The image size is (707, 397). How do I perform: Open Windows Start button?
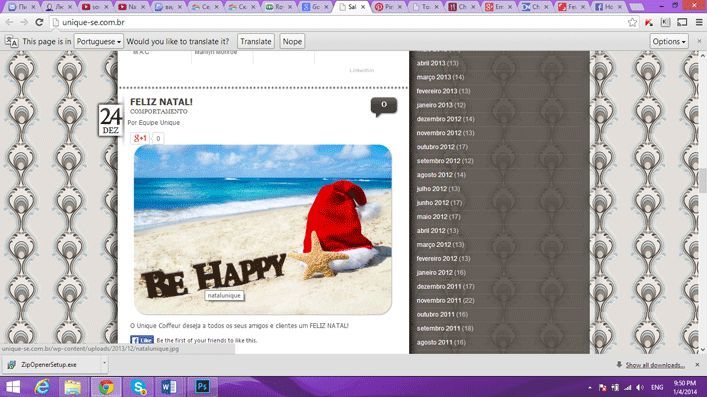[x=13, y=387]
